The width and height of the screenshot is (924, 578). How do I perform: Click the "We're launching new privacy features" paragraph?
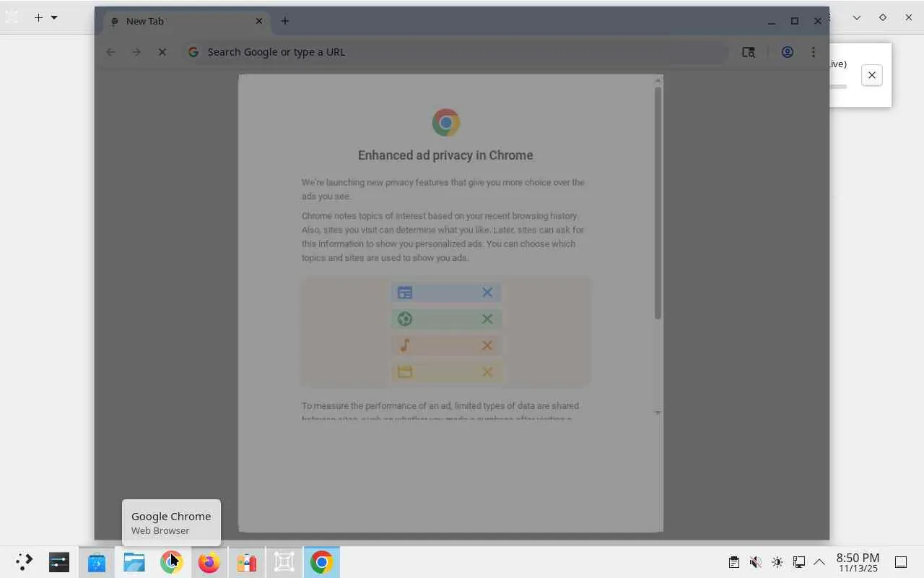[443, 189]
